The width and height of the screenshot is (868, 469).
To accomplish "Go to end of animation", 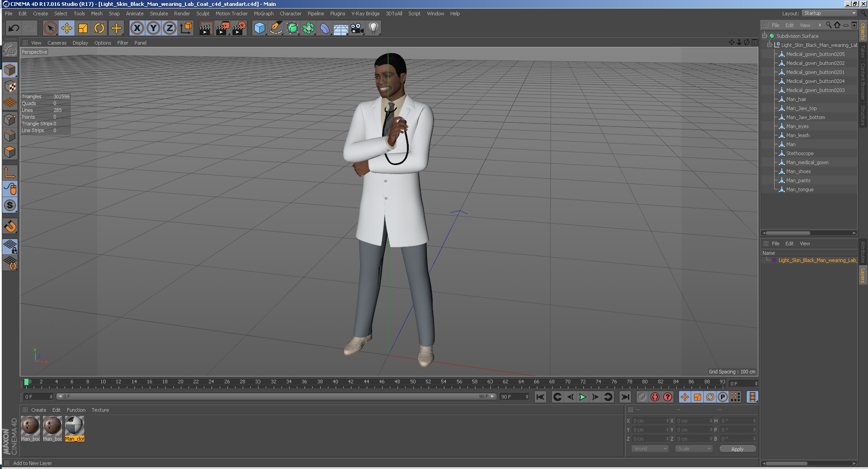I will pyautogui.click(x=625, y=397).
